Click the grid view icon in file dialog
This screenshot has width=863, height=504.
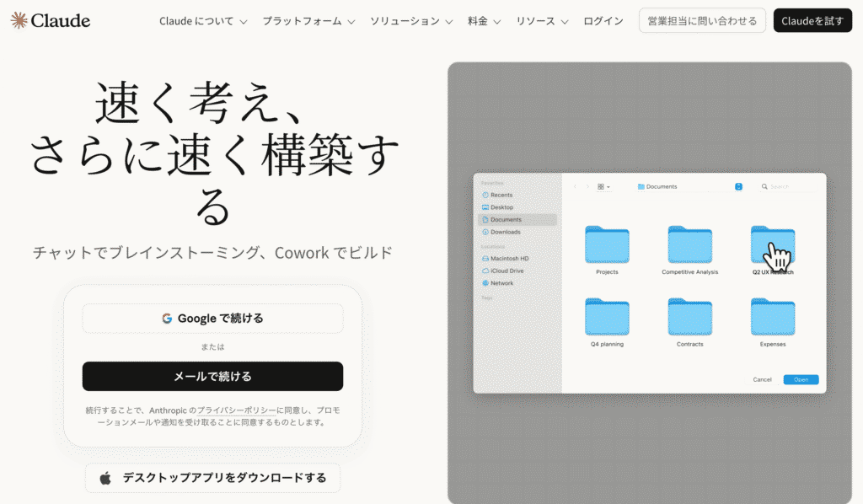(x=600, y=186)
